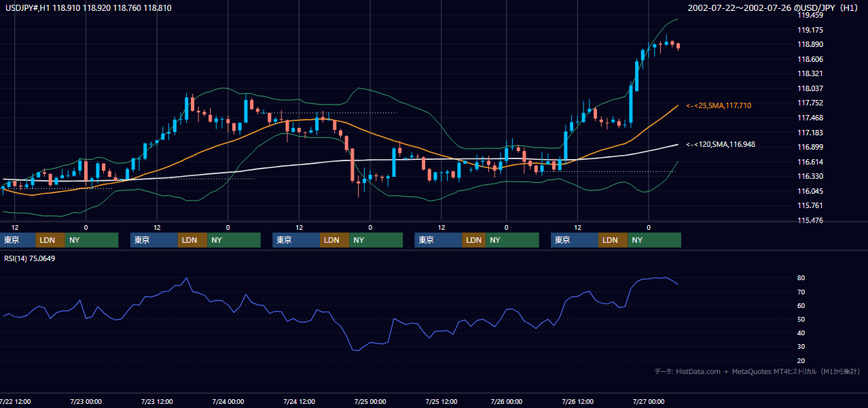Click price axis label 118.321

[810, 73]
